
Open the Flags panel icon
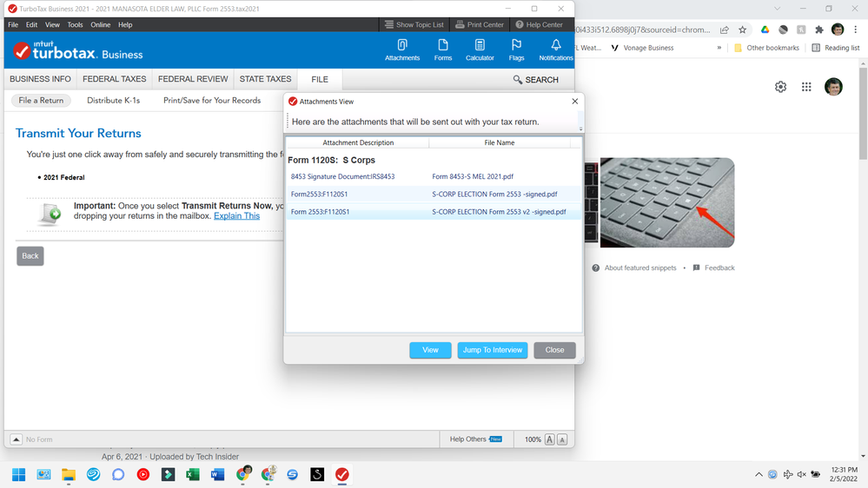coord(516,49)
